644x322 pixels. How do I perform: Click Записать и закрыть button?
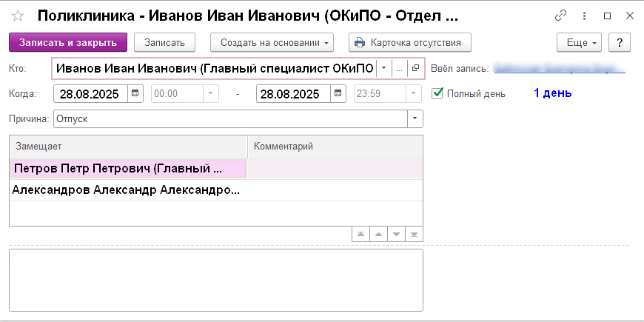click(x=68, y=42)
